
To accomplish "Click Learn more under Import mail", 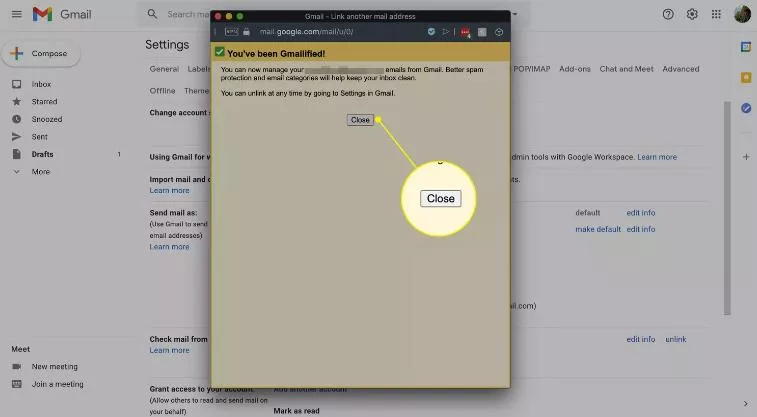I will click(169, 191).
